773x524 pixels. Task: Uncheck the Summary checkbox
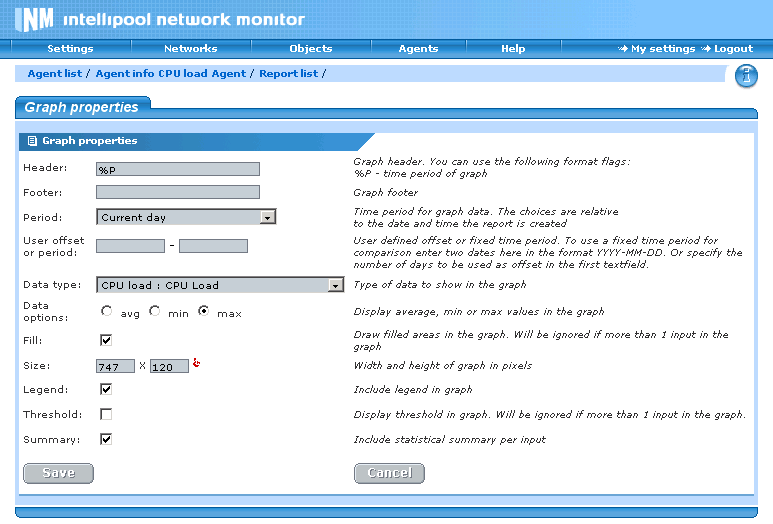tap(106, 439)
